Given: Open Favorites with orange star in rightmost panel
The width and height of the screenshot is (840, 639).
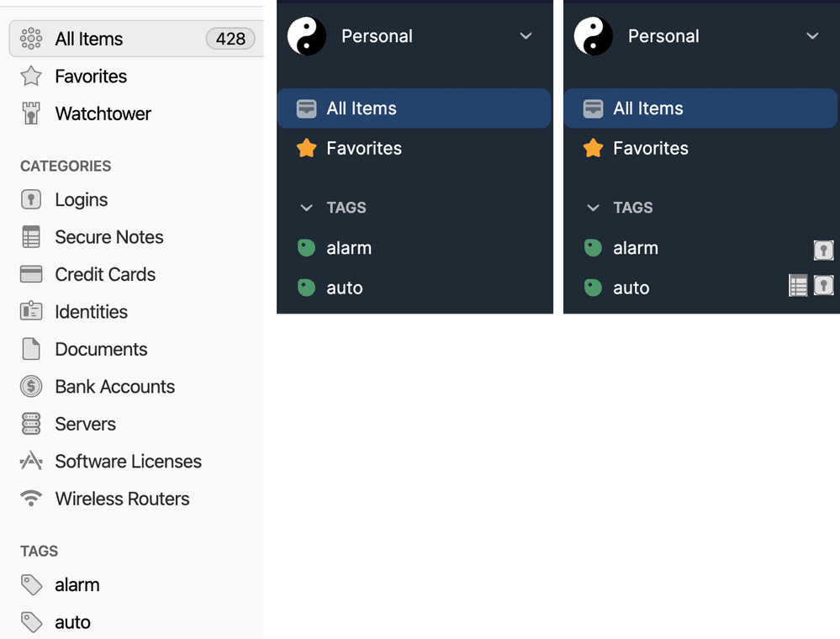Looking at the screenshot, I should tap(650, 148).
